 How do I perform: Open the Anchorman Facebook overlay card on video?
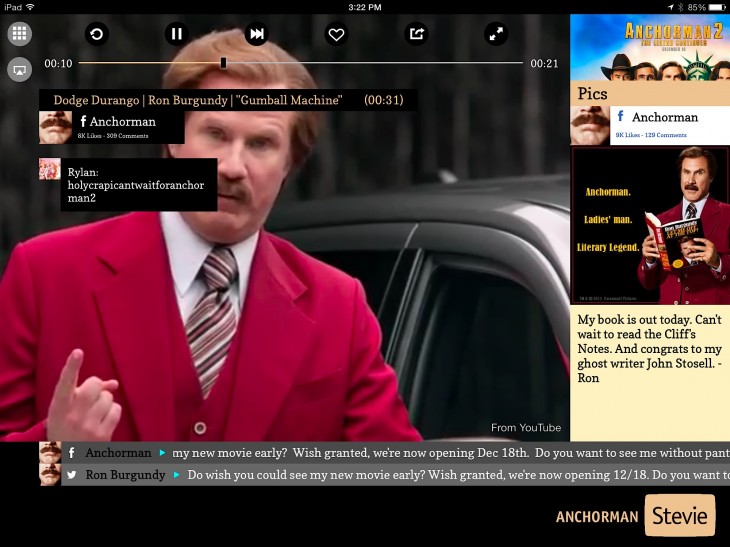[x=112, y=127]
